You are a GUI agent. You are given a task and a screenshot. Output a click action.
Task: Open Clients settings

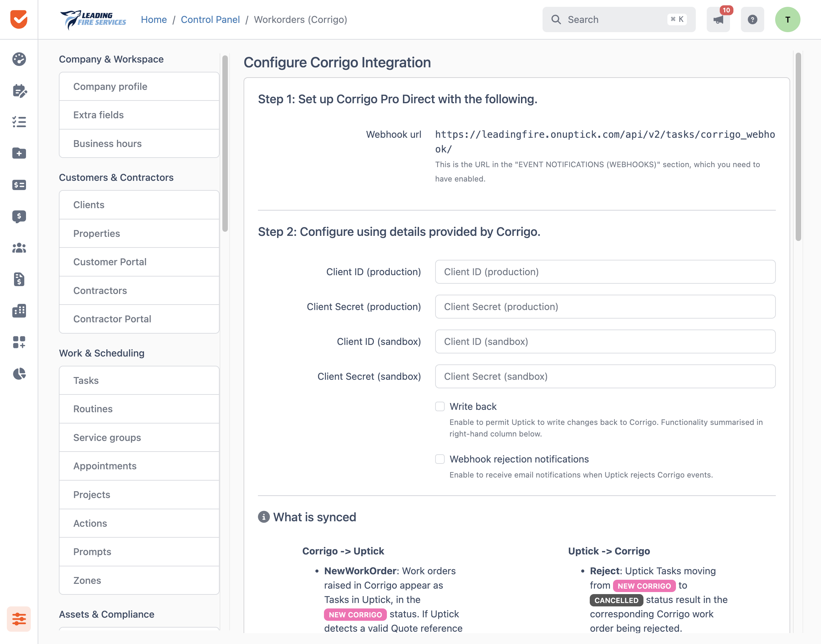click(139, 205)
